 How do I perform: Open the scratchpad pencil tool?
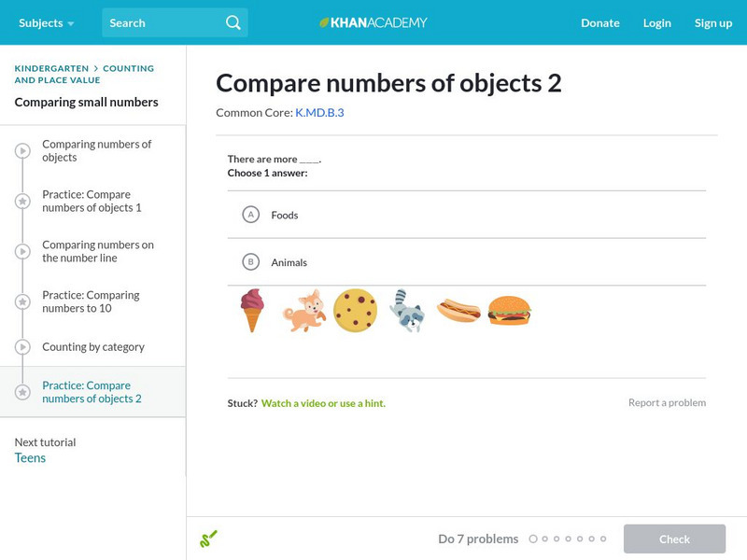[x=208, y=539]
